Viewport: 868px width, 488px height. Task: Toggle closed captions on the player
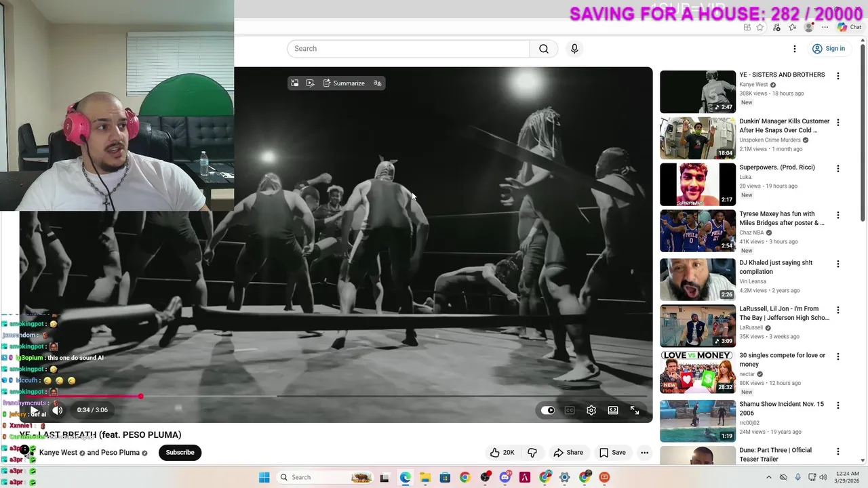570,410
